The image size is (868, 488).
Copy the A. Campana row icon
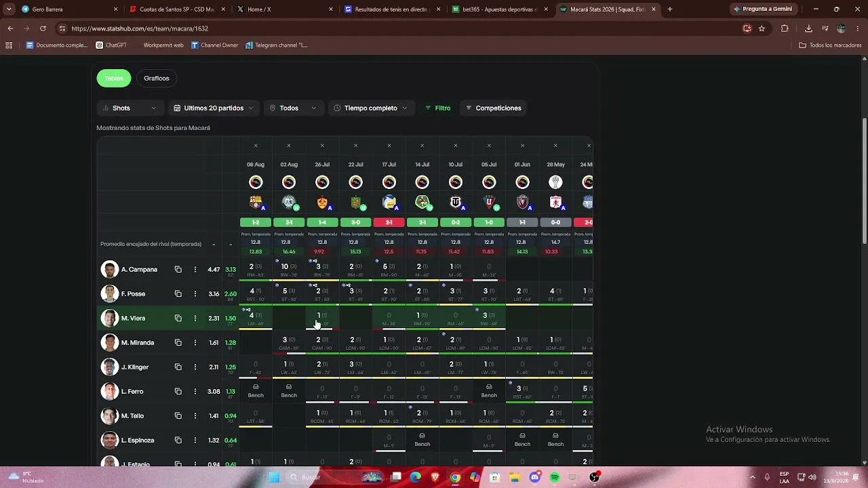point(178,270)
